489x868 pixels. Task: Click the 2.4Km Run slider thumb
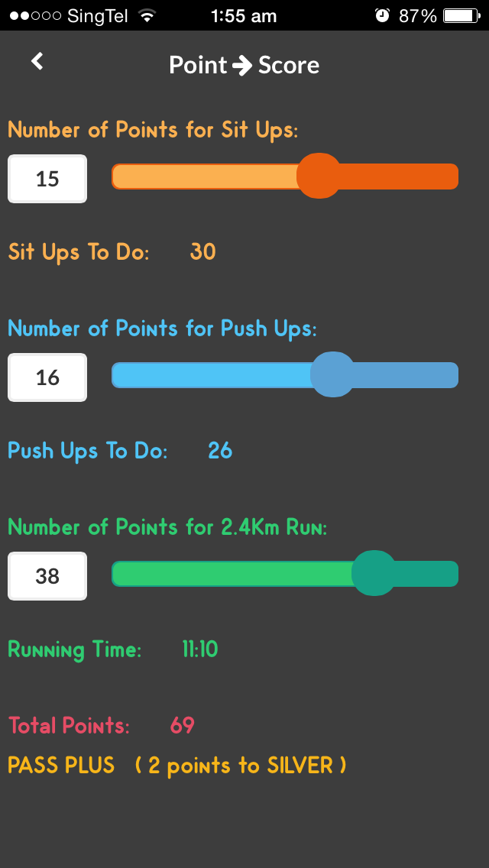(374, 573)
